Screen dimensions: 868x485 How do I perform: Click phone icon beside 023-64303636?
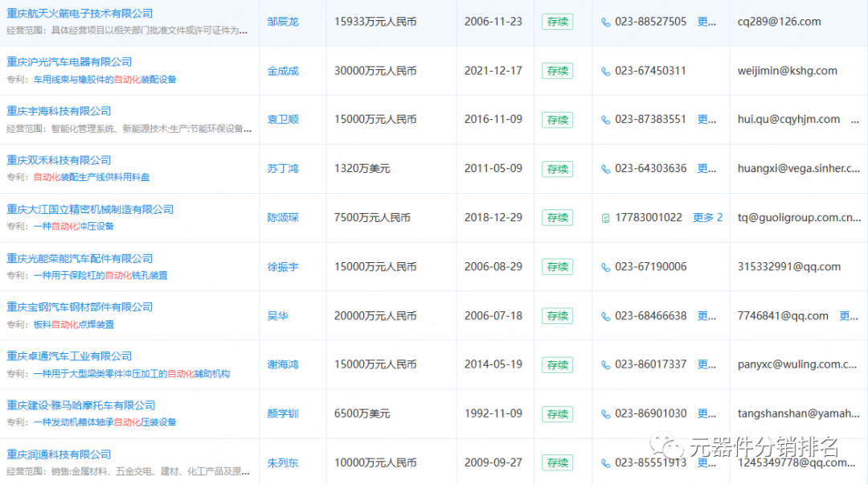[x=606, y=169]
